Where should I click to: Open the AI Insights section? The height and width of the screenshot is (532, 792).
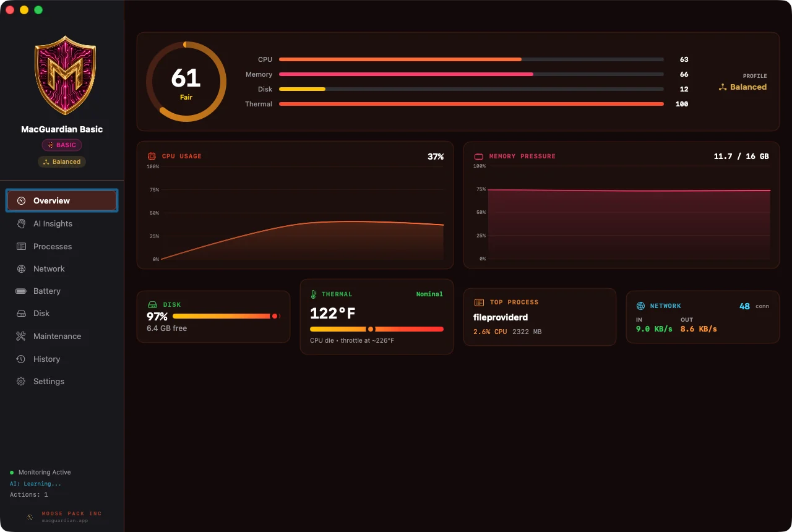click(x=62, y=223)
